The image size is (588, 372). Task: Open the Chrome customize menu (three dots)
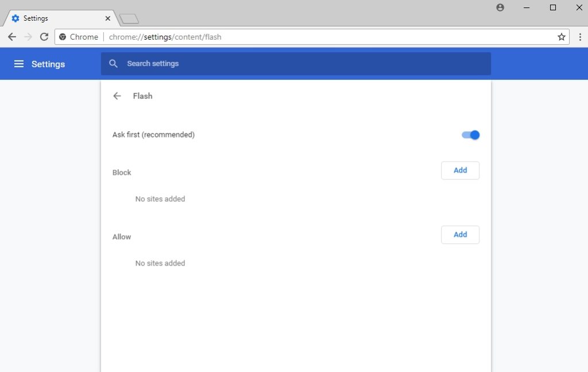tap(580, 36)
